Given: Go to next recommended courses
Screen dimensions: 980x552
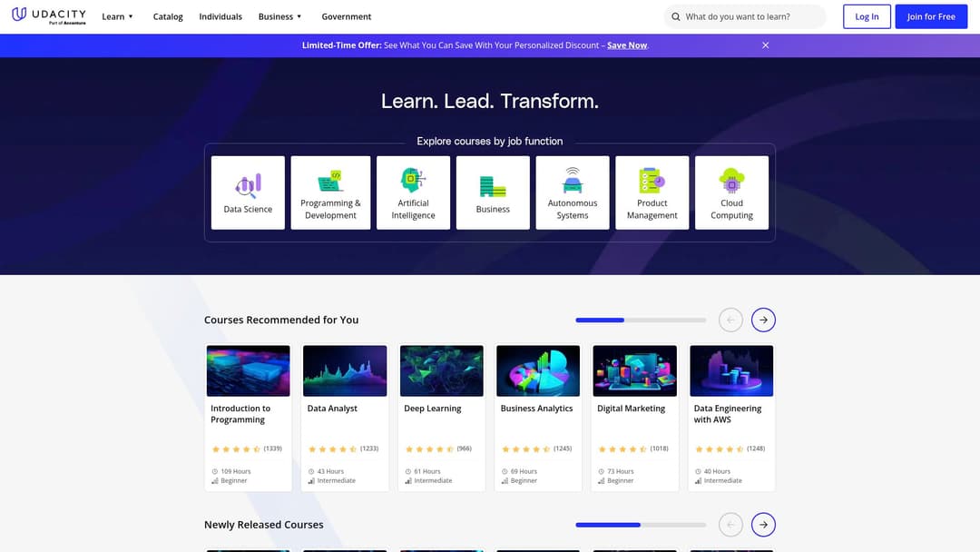Looking at the screenshot, I should 763,320.
